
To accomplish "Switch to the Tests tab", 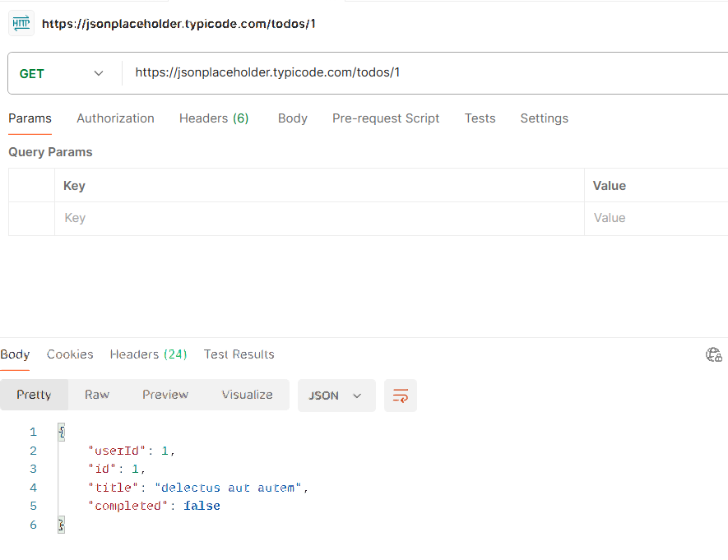I will 480,118.
